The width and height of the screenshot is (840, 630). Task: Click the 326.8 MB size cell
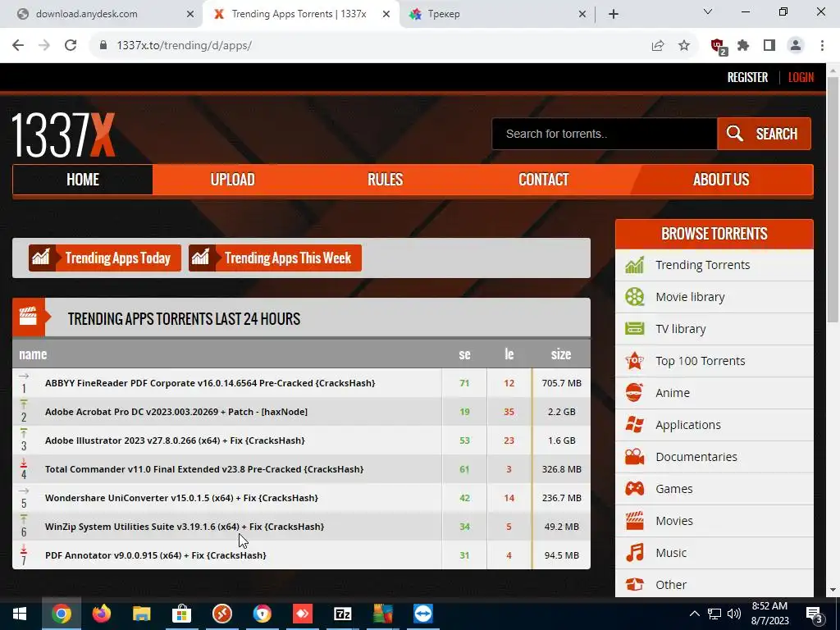coord(561,469)
